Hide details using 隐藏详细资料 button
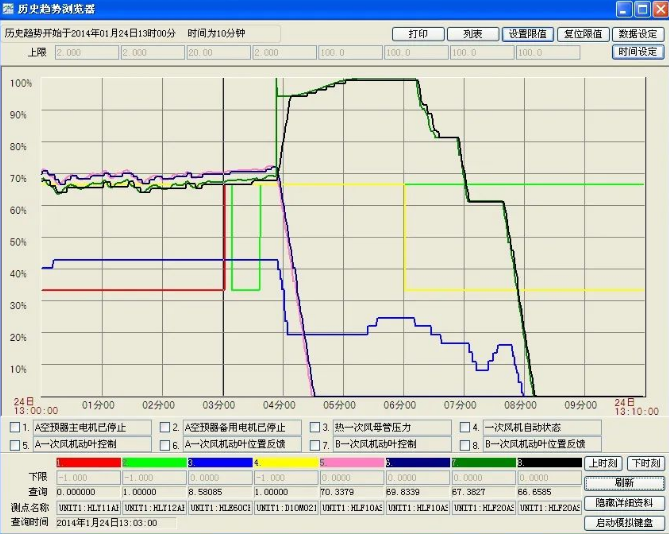Image resolution: width=669 pixels, height=534 pixels. (x=624, y=503)
